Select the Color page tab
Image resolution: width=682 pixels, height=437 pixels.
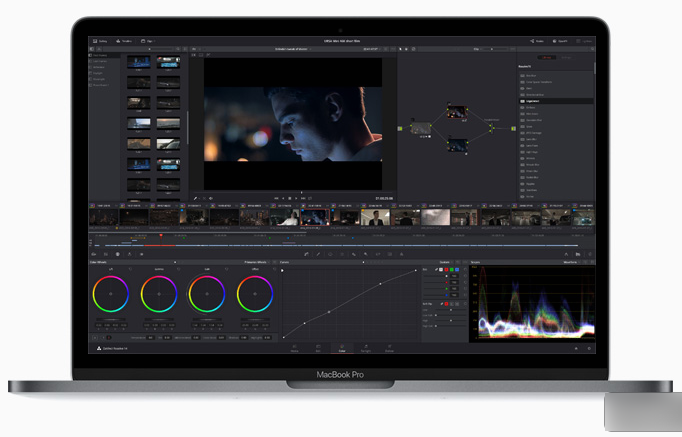pos(342,348)
